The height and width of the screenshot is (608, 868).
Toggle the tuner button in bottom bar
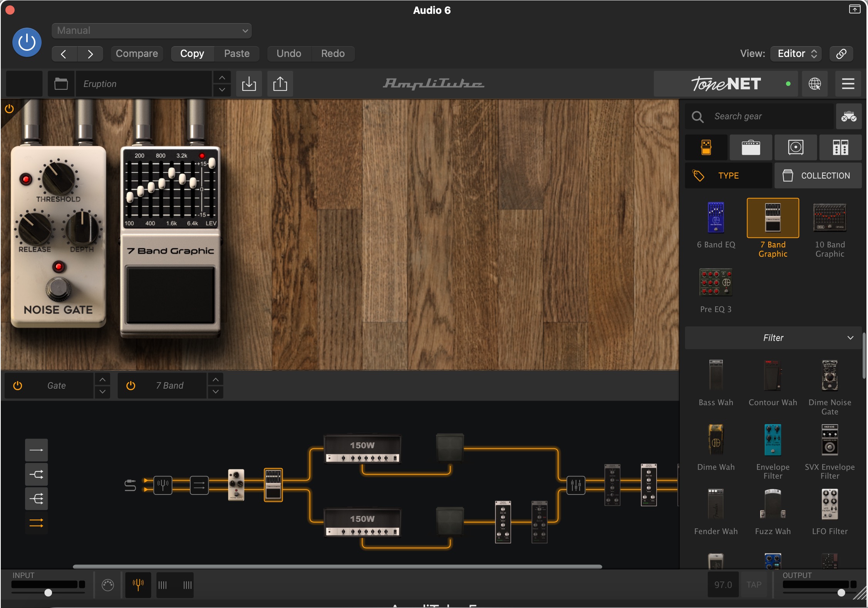pos(138,585)
